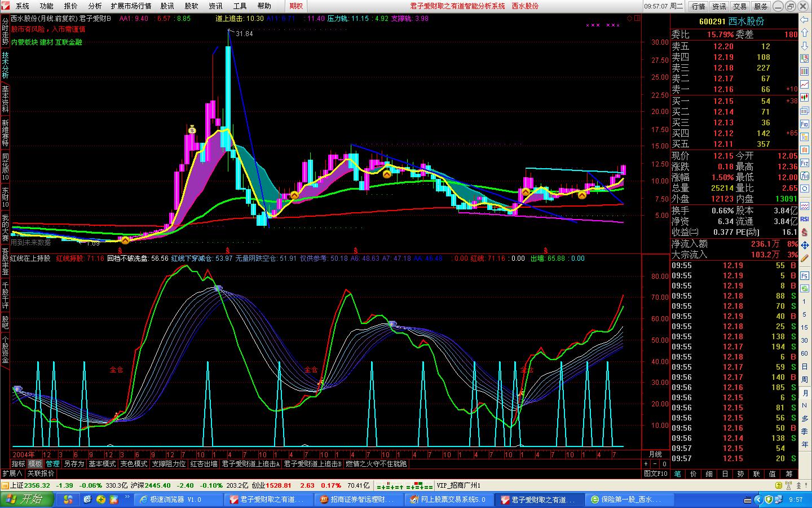Click the plus zoom button under 月线
Screen dimensions: 812x508
tap(646, 464)
